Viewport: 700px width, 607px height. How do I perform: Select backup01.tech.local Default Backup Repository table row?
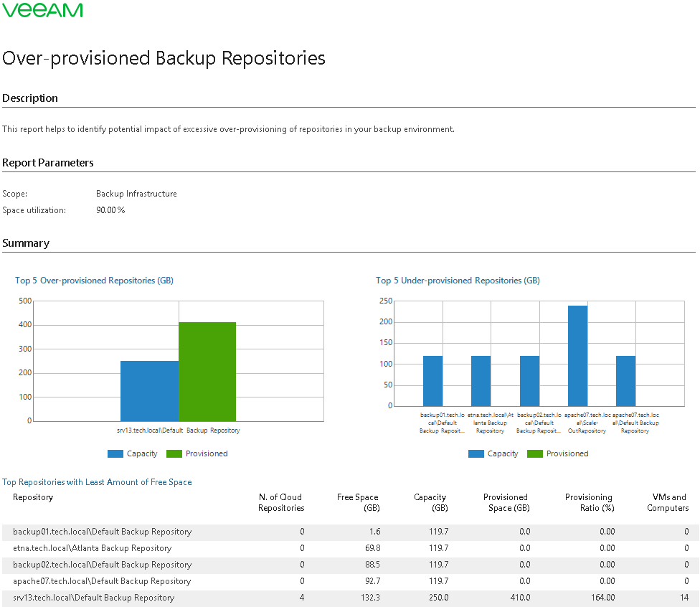pos(102,532)
